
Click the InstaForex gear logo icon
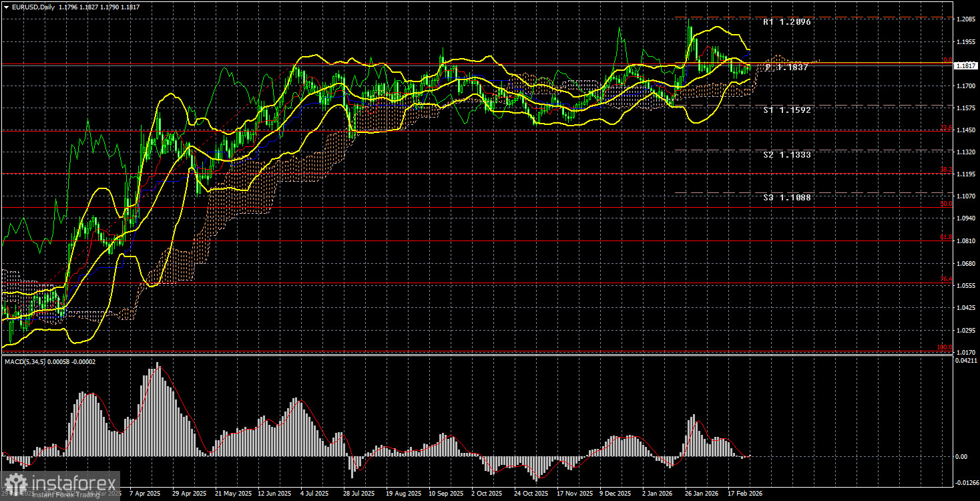pyautogui.click(x=15, y=480)
